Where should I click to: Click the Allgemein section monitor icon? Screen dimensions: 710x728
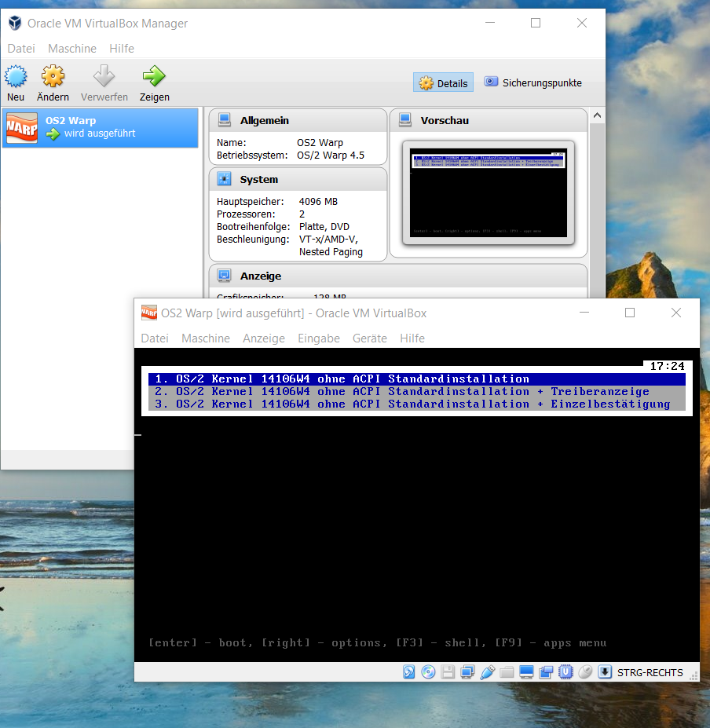[x=225, y=120]
